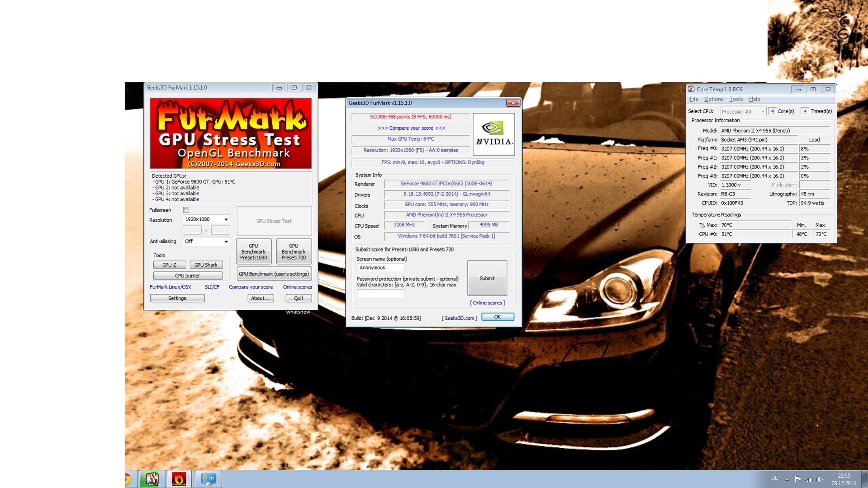The width and height of the screenshot is (868, 488).
Task: Open [ Online scores ] link in score dialog
Action: (488, 303)
